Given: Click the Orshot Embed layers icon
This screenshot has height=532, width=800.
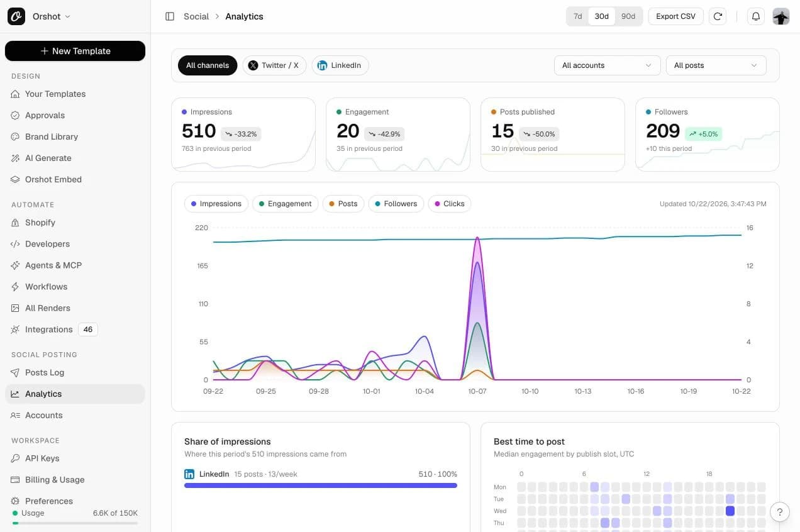Looking at the screenshot, I should (x=16, y=179).
